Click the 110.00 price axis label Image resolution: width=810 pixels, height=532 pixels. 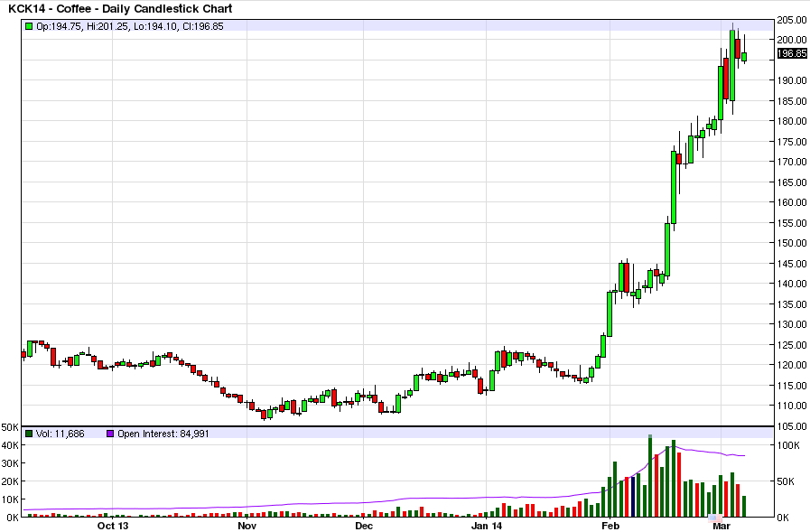(x=792, y=406)
